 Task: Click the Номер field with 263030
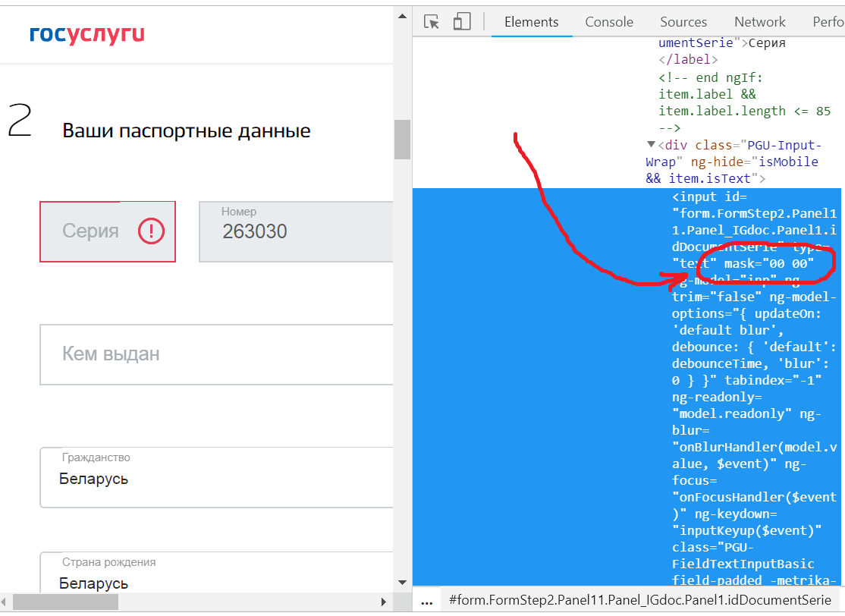(x=296, y=231)
